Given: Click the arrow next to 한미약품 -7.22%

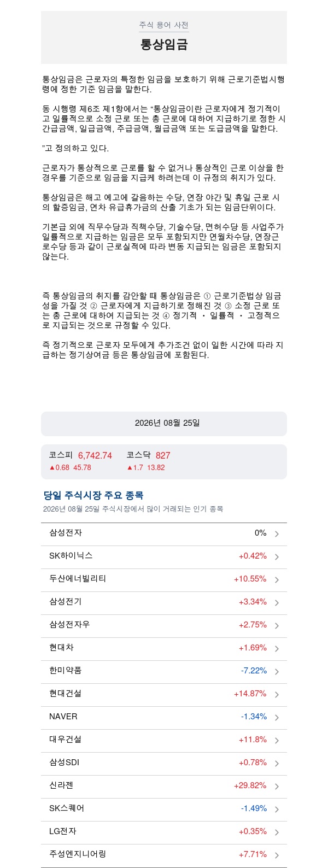Looking at the screenshot, I should pos(277,672).
